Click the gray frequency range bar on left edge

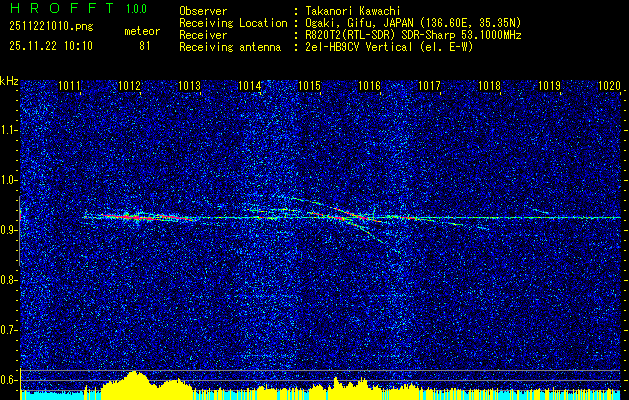point(19,231)
